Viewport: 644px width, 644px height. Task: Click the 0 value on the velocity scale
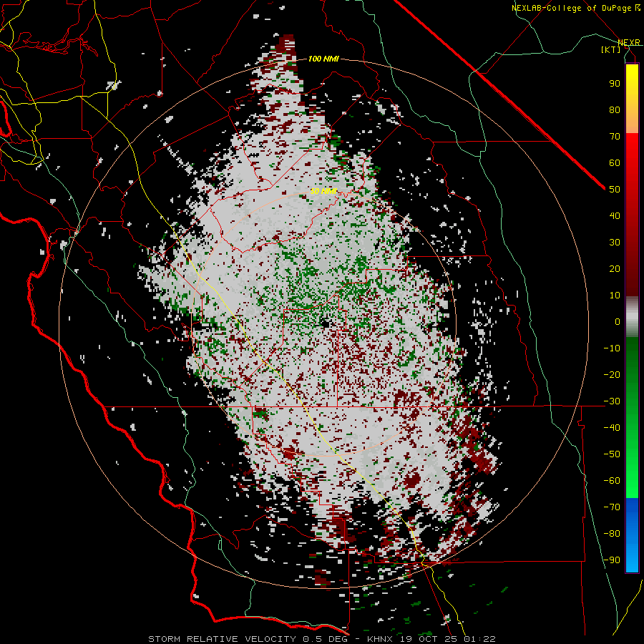(x=618, y=321)
